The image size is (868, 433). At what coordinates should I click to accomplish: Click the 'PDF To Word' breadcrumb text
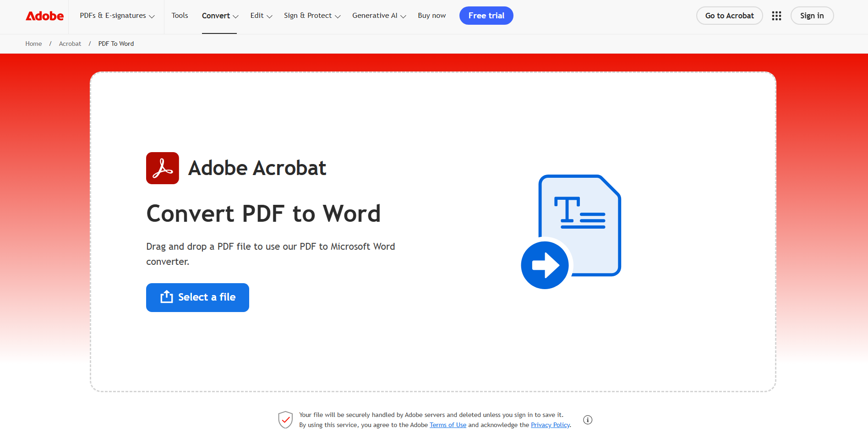pos(116,44)
